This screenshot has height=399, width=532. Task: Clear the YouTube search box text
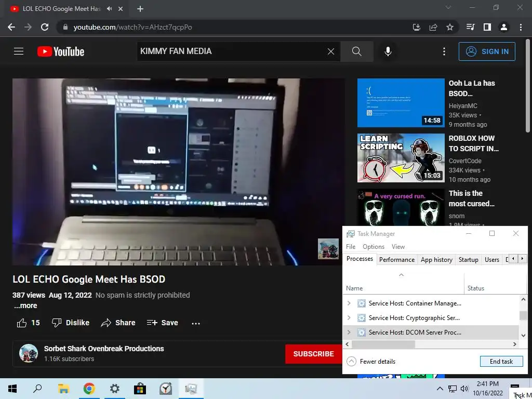[x=331, y=51]
